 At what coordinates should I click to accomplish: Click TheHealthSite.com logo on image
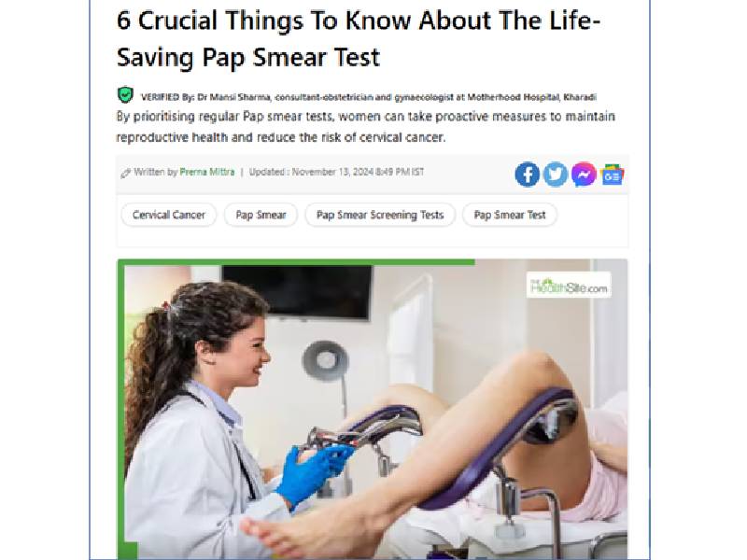click(x=569, y=286)
